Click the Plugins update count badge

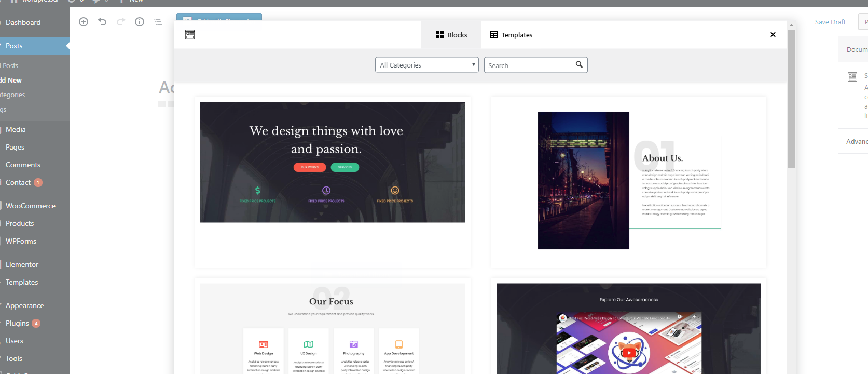coord(36,323)
